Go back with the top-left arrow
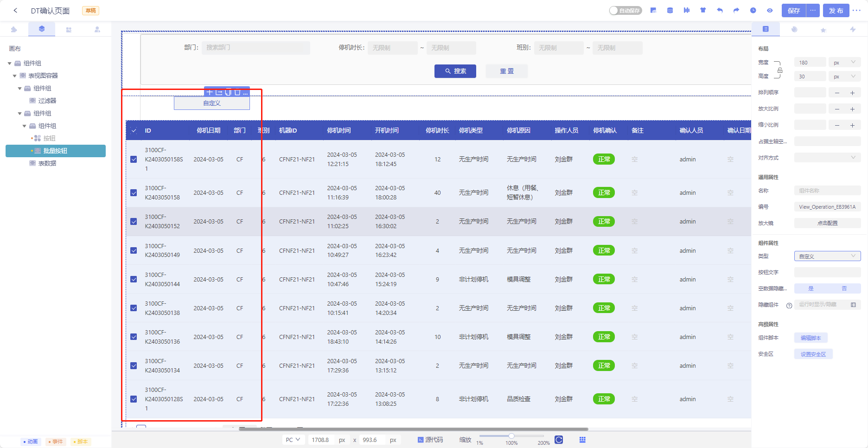The height and width of the screenshot is (448, 868). [15, 10]
